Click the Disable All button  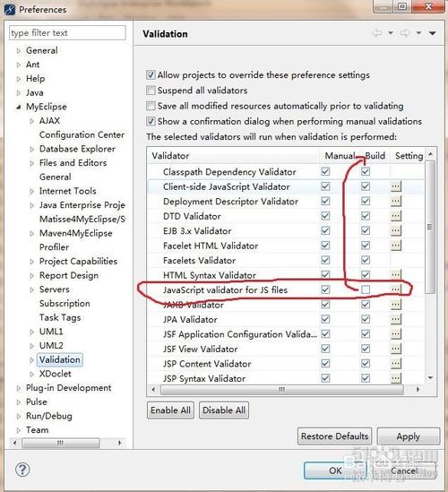tap(224, 410)
